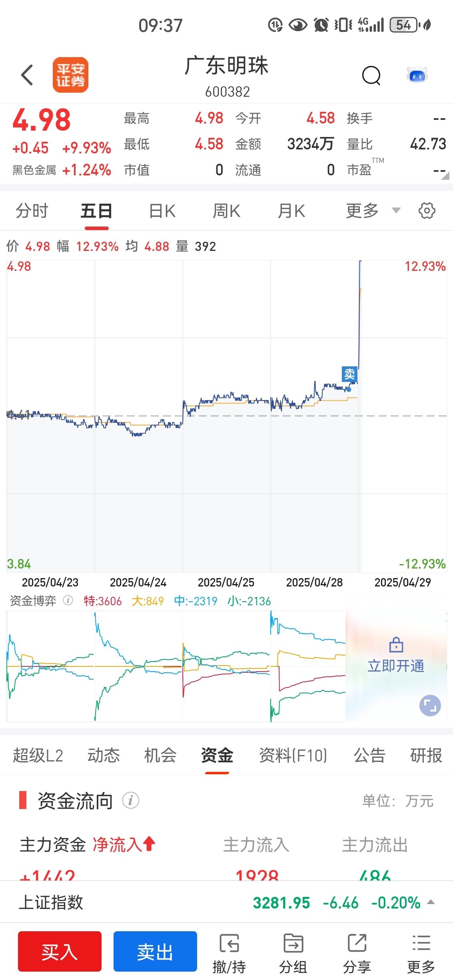Open chart settings gear icon
Viewport: 453px width, 980px height.
[427, 211]
